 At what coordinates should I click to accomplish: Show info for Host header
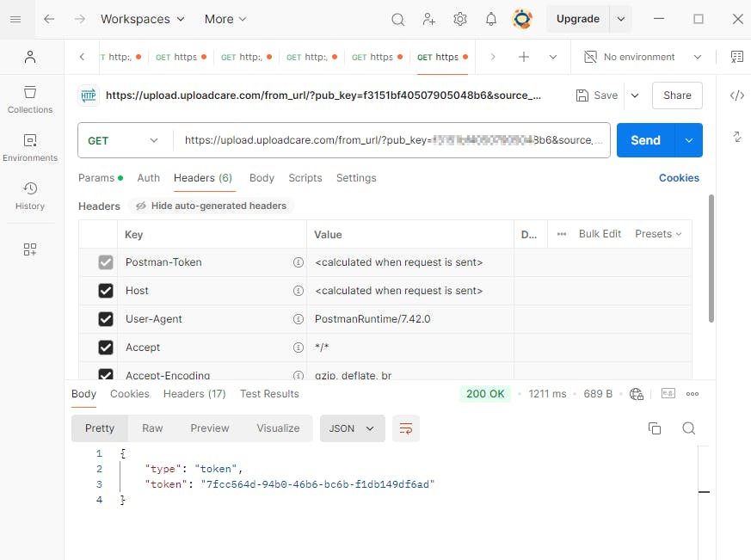[299, 291]
